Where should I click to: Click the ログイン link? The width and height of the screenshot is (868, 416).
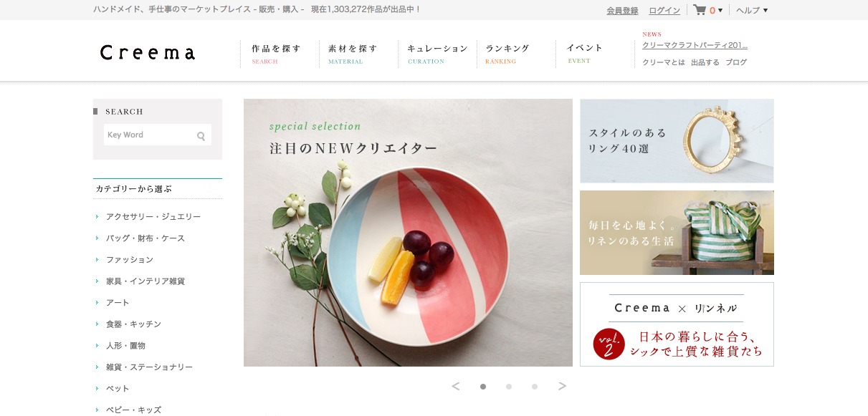pyautogui.click(x=664, y=10)
